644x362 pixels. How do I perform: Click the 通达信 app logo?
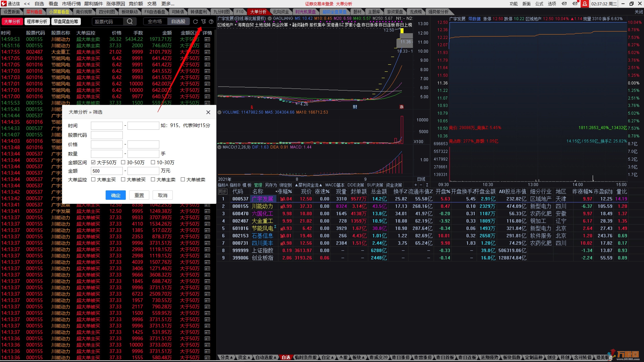(4, 4)
